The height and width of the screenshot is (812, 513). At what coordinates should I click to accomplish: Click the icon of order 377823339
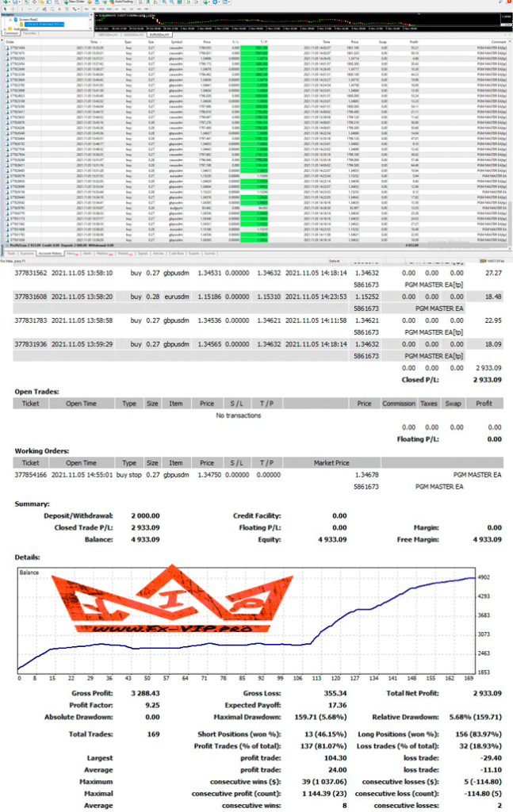point(6,75)
